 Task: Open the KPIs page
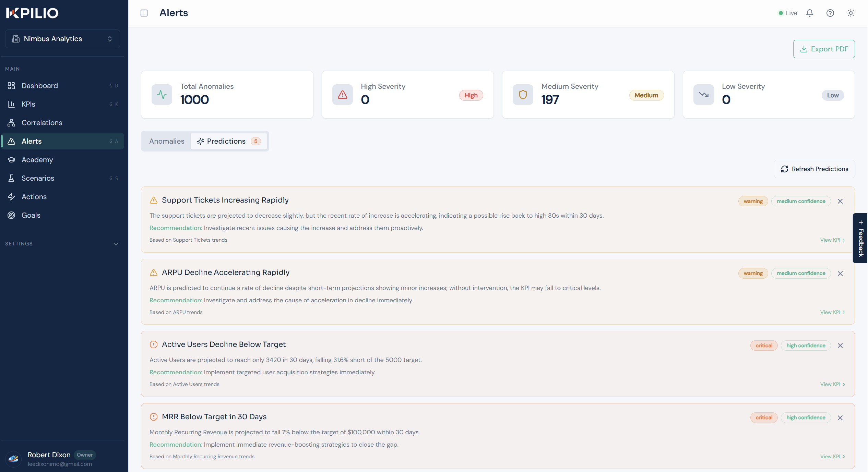(62, 104)
